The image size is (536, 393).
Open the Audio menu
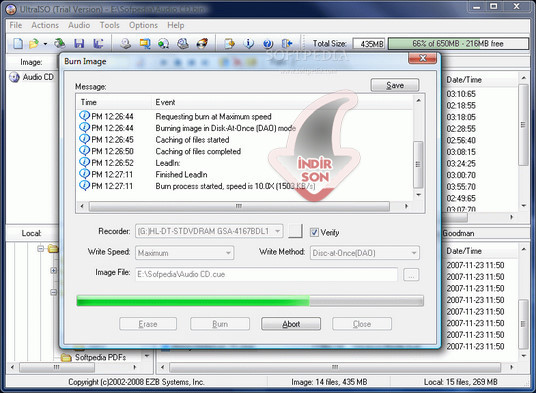(x=79, y=25)
